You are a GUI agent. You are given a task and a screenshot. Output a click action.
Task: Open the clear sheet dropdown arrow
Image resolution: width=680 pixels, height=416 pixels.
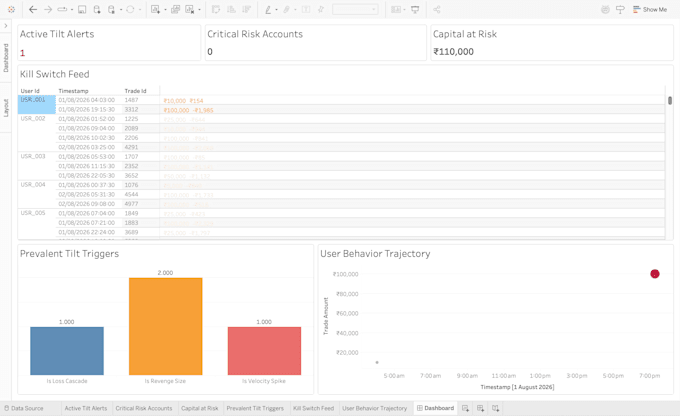(x=199, y=10)
